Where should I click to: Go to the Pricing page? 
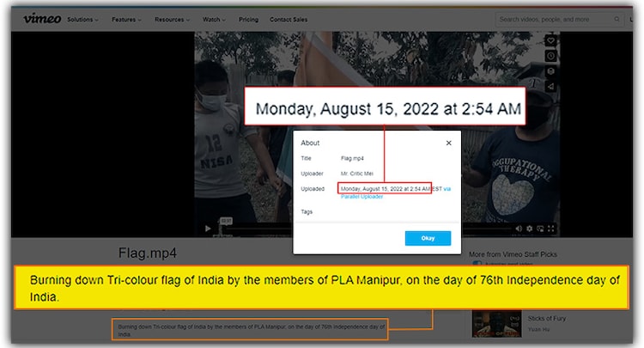coord(248,19)
